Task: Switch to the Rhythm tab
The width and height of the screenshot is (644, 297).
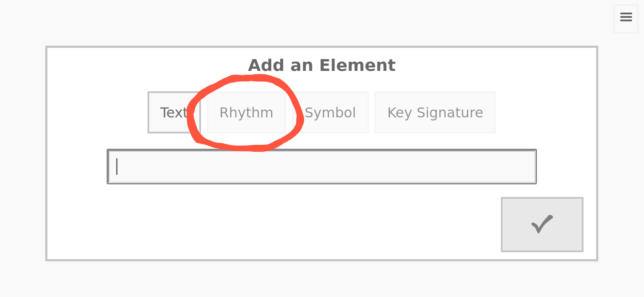Action: click(x=246, y=113)
